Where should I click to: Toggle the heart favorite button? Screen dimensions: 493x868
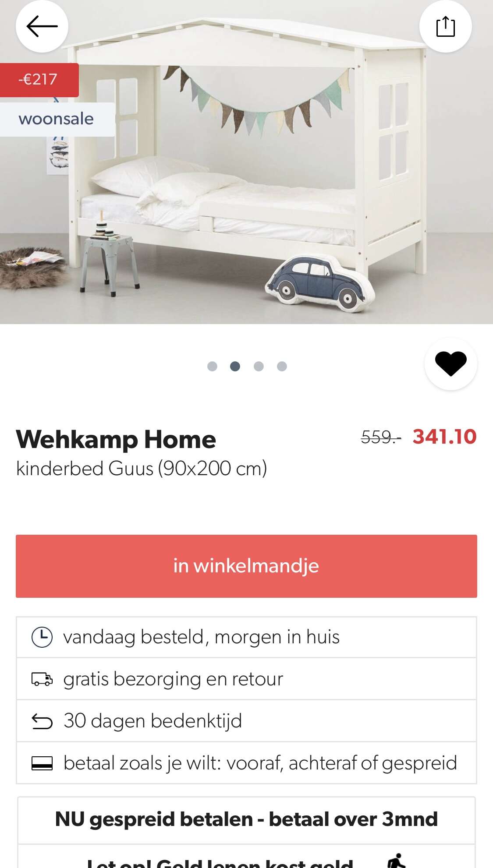[x=451, y=363]
